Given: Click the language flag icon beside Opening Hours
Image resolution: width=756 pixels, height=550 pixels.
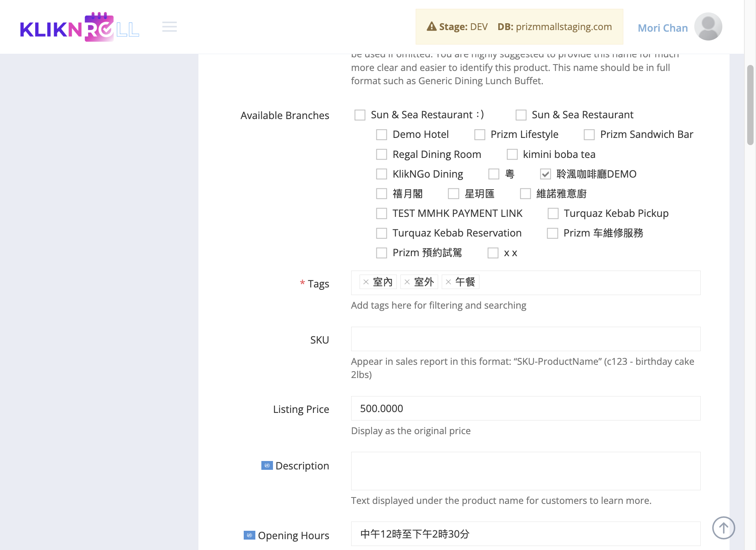Looking at the screenshot, I should coord(249,535).
